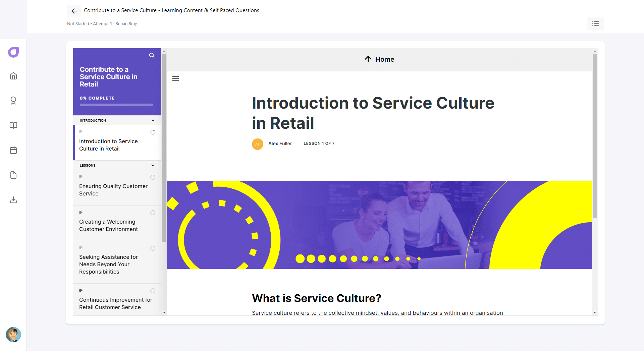Open the document file icon in sidebar
This screenshot has width=644, height=351.
coord(13,175)
